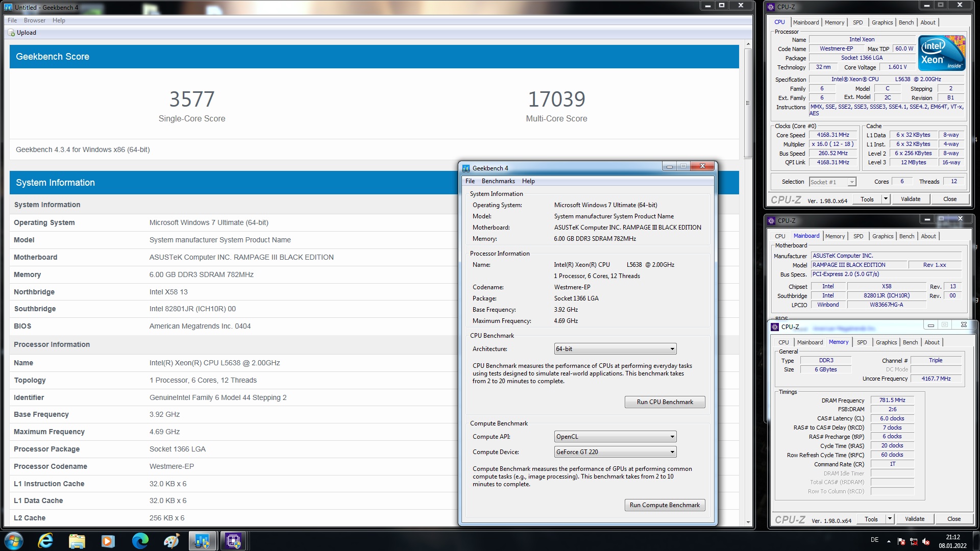Select Graphics tab in Memory CPU-Z window

click(x=886, y=342)
